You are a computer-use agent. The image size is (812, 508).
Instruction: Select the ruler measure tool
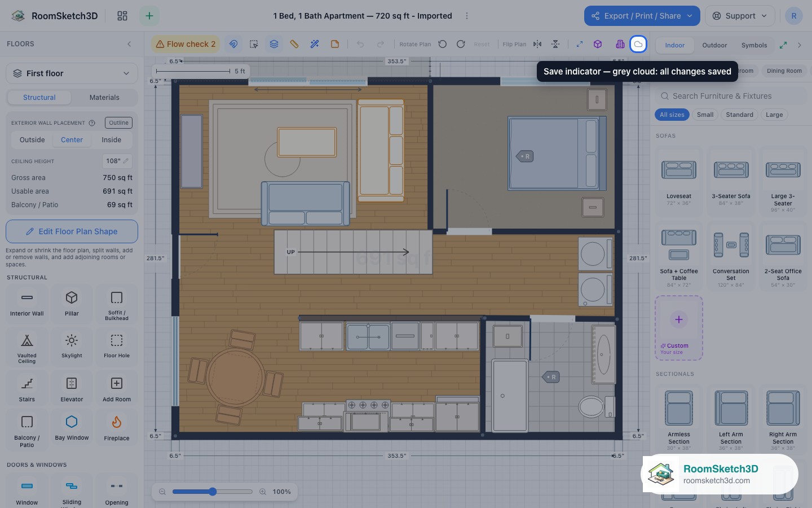point(294,44)
